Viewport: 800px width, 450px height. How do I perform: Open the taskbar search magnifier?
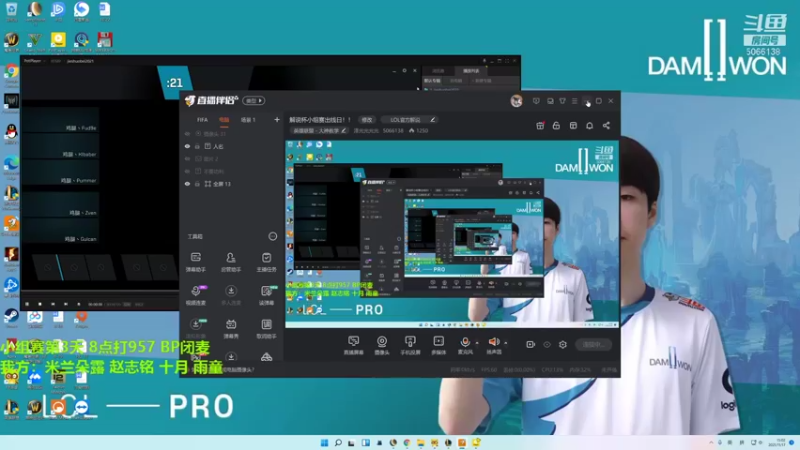[338, 443]
